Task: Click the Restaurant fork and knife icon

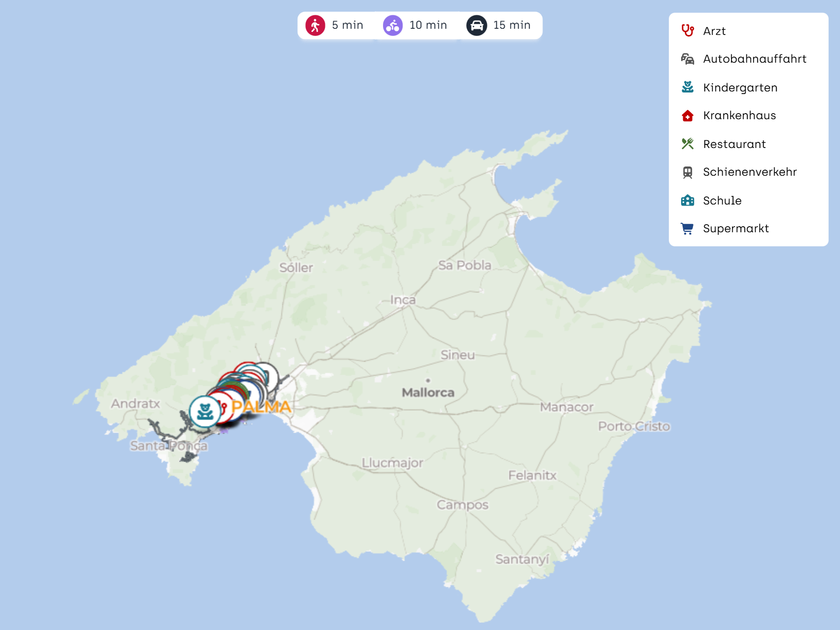Action: click(687, 144)
